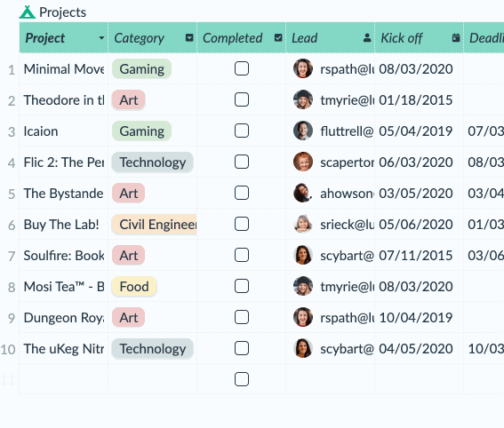
Task: Open the Projects table title
Action: point(63,12)
